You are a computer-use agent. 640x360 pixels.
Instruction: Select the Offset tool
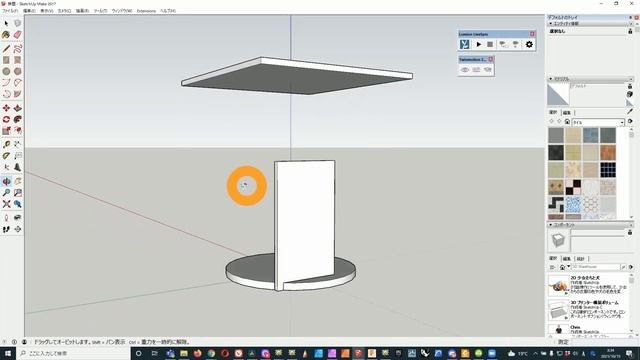(x=17, y=131)
